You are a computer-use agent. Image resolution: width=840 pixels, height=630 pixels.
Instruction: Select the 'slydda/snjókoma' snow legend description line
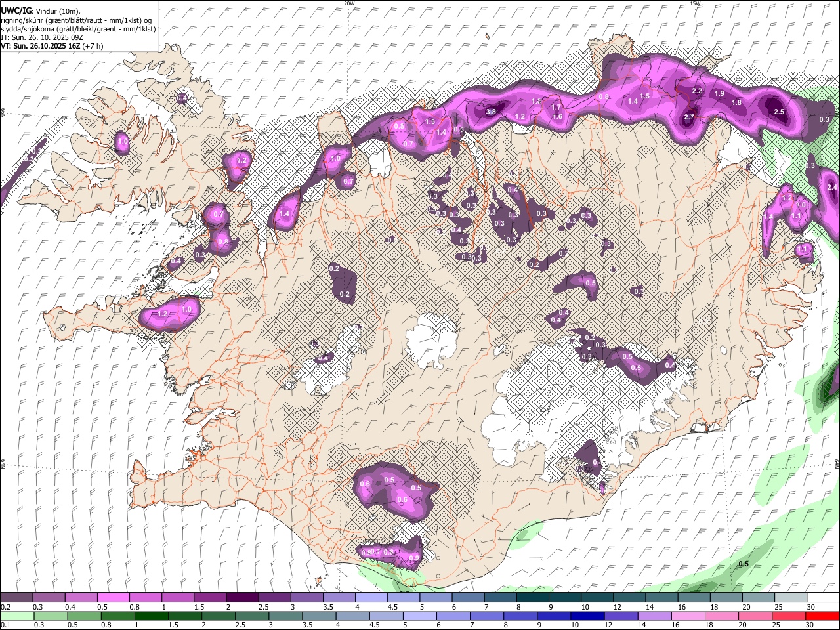point(78,29)
